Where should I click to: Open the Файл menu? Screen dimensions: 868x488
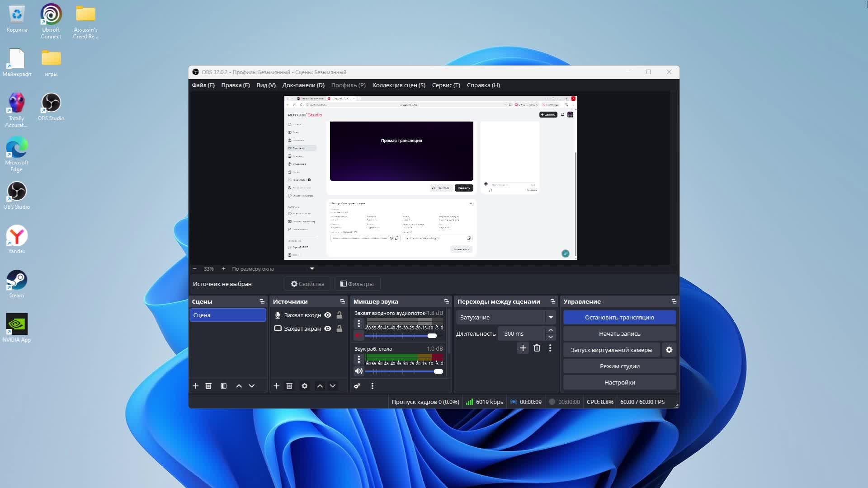pyautogui.click(x=203, y=85)
